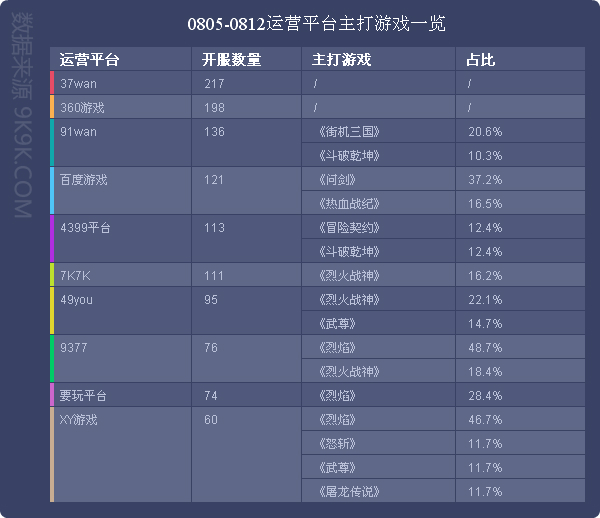Viewport: 600px width, 518px height.
Task: Click server count "198" for 360游戏
Action: click(x=214, y=108)
